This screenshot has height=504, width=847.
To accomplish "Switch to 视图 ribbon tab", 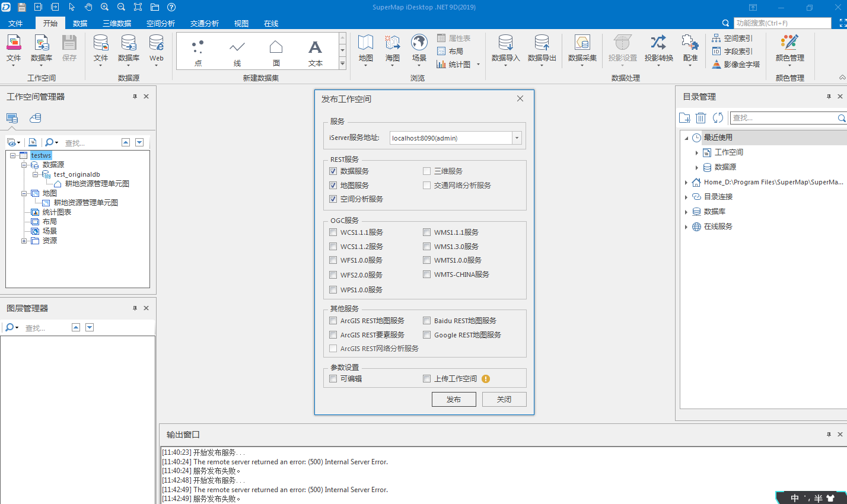I will tap(241, 23).
